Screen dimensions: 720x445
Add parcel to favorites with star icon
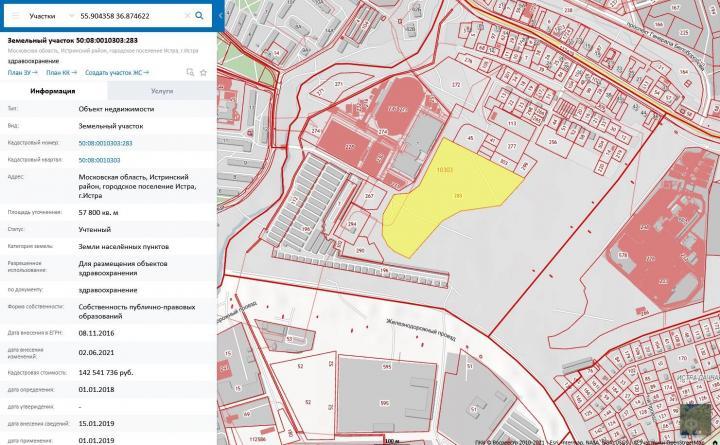(x=203, y=72)
